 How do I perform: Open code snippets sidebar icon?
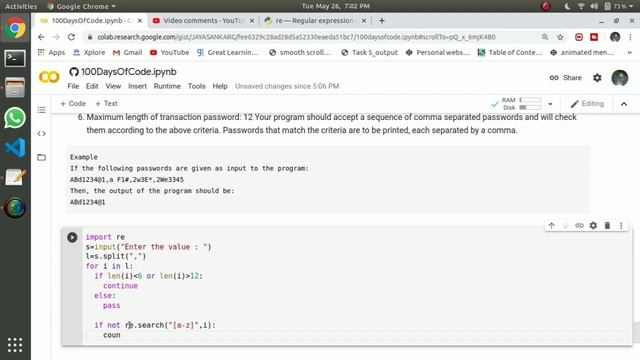click(42, 133)
